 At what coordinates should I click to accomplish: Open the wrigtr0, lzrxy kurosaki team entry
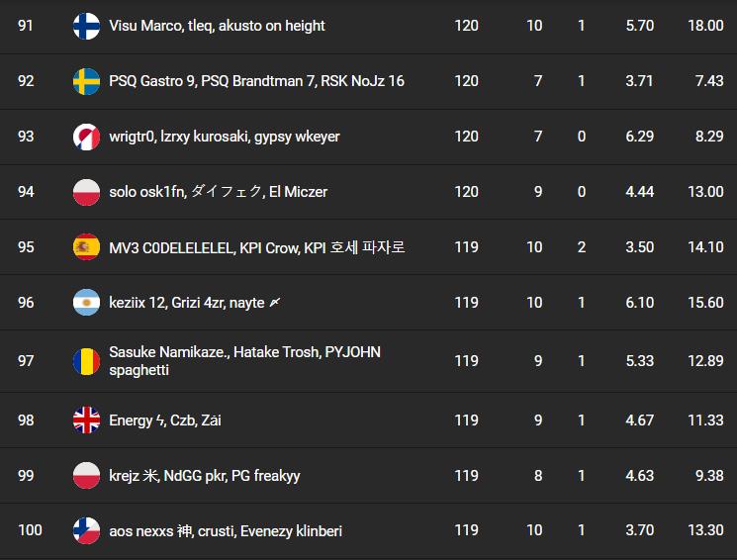pos(224,137)
